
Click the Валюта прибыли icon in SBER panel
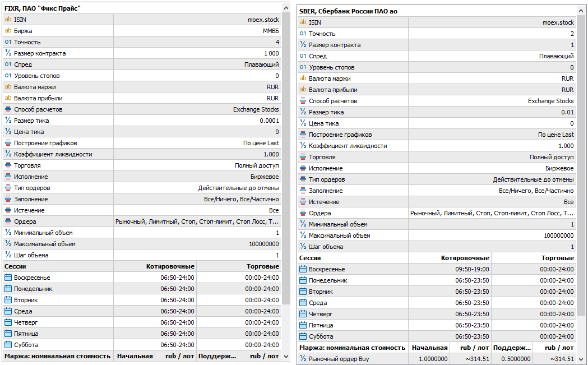point(303,90)
